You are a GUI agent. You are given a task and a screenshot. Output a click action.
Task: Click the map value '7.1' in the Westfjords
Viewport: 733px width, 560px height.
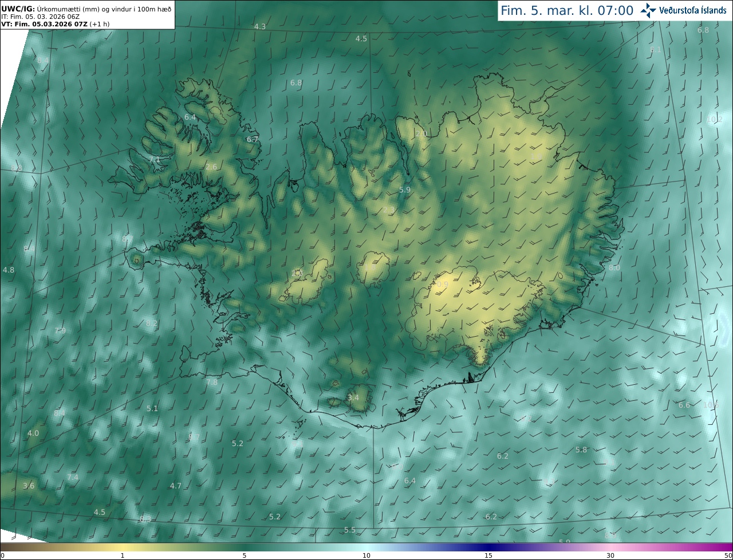(154, 159)
